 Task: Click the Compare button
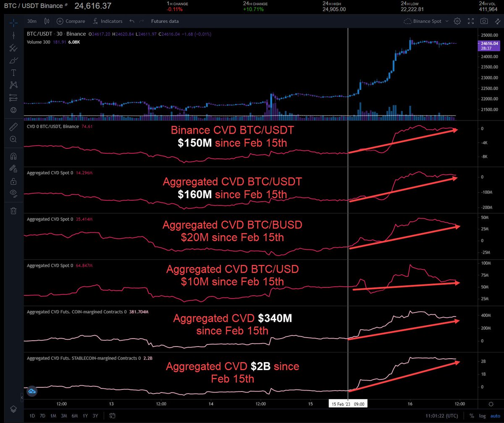(71, 21)
